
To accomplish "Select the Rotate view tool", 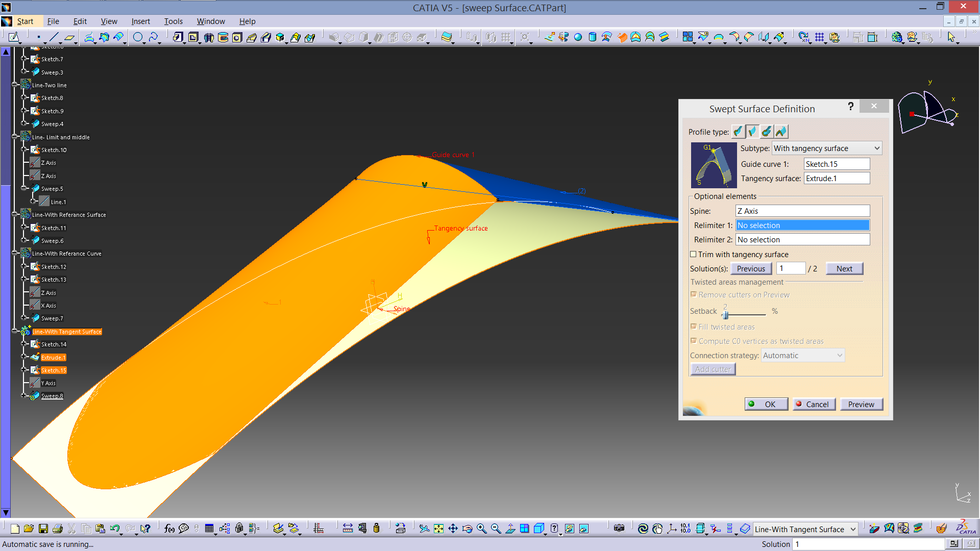I will (467, 529).
